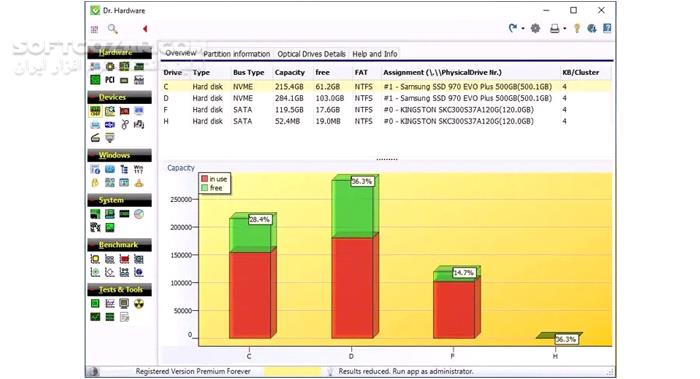
Task: Click the red 'in use' legend swatch
Action: pyautogui.click(x=204, y=179)
